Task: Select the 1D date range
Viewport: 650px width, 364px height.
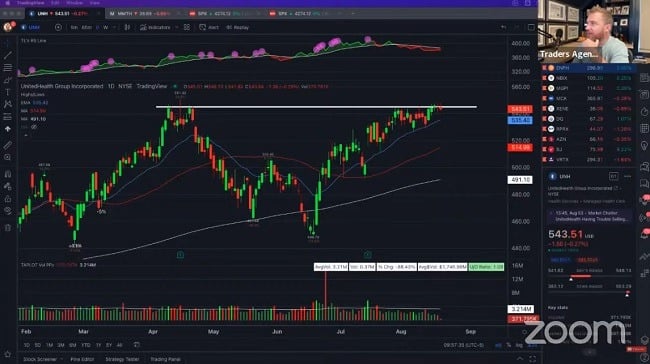Action: pos(27,345)
